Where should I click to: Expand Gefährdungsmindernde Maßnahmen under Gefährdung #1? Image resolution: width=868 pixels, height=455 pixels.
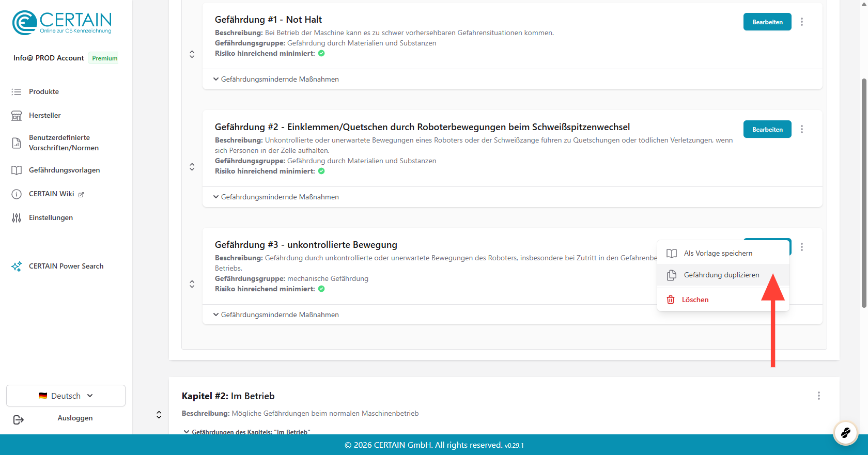276,79
